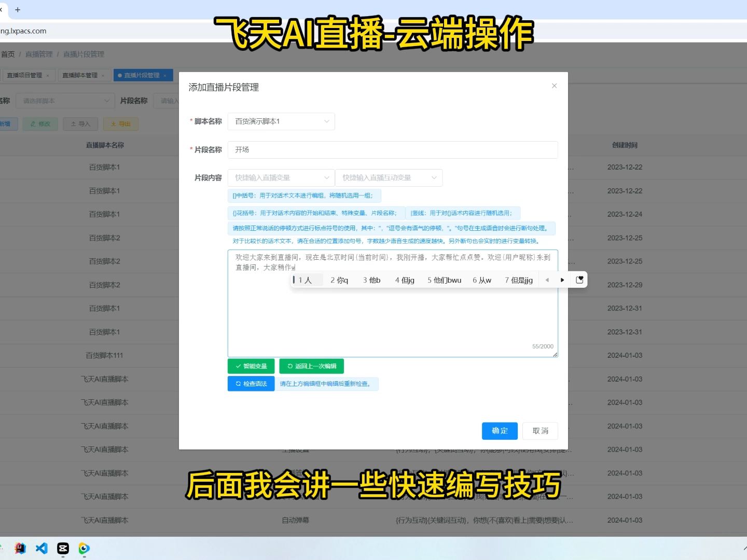Cancel the dialog with 取消
This screenshot has width=747, height=560.
click(541, 431)
